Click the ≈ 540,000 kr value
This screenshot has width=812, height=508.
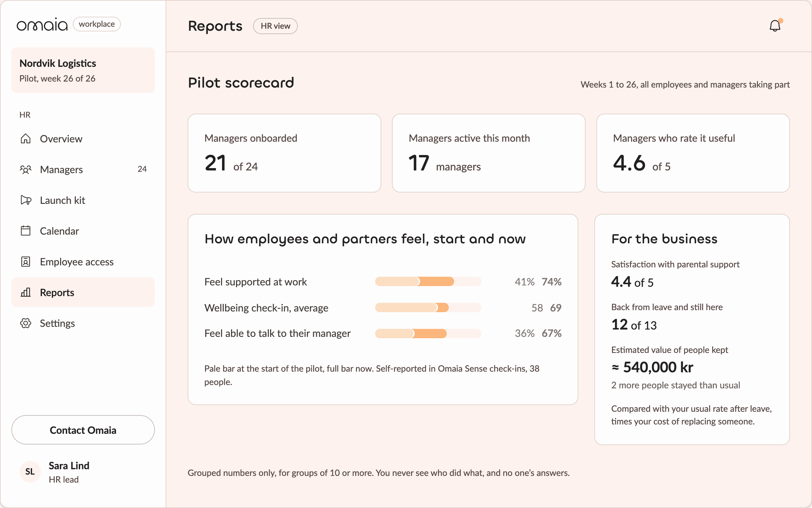tap(652, 367)
